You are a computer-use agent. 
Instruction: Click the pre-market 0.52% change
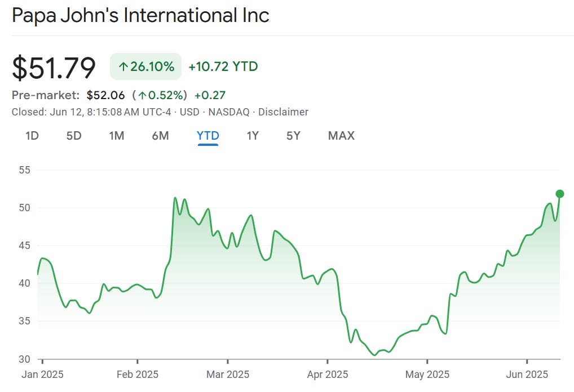(160, 95)
